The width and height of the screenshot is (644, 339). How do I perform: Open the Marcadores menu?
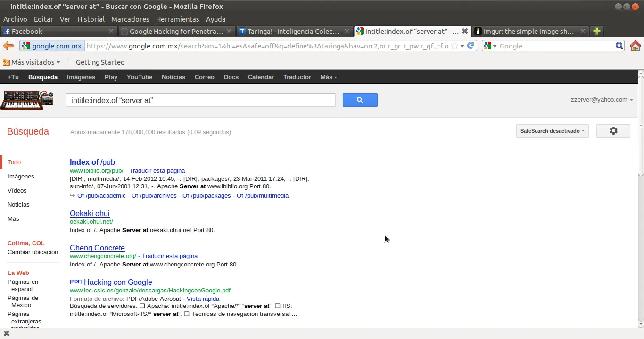130,19
